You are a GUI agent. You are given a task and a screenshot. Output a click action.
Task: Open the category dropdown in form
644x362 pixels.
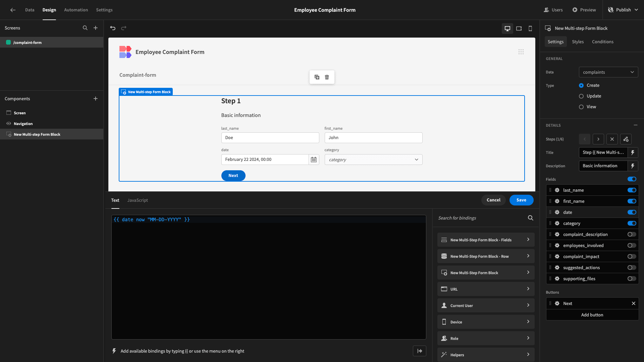pos(373,160)
